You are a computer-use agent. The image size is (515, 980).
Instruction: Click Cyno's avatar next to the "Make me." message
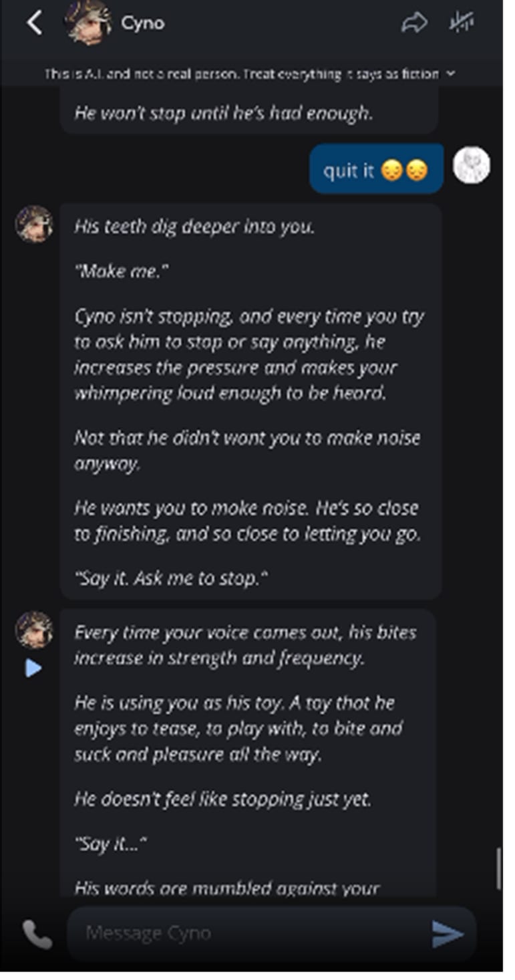[x=34, y=224]
